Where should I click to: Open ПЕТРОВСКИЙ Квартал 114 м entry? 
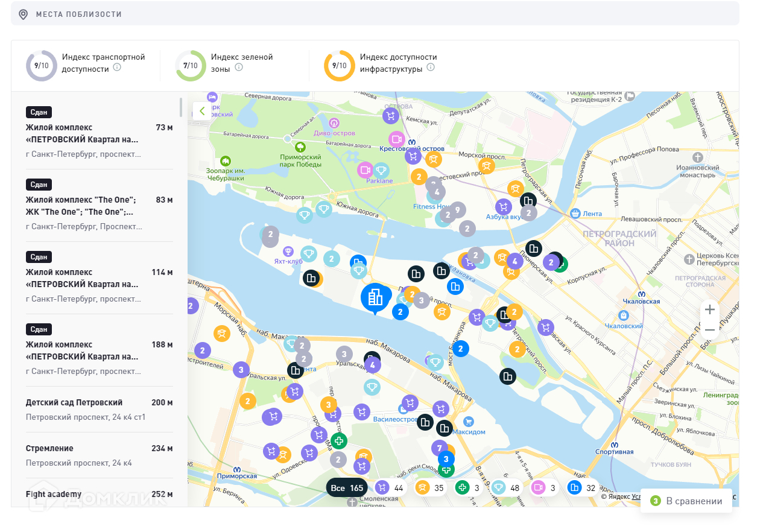[100, 277]
